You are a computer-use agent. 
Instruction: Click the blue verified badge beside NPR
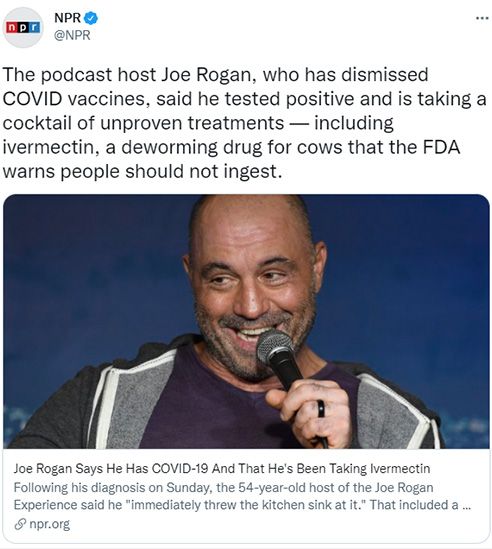(x=91, y=18)
